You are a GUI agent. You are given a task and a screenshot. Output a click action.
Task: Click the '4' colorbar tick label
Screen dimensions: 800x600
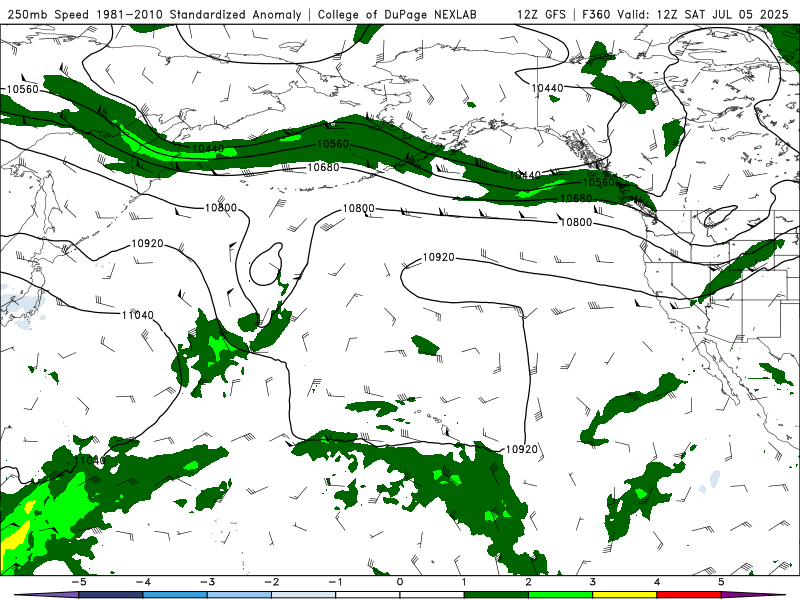pos(657,582)
